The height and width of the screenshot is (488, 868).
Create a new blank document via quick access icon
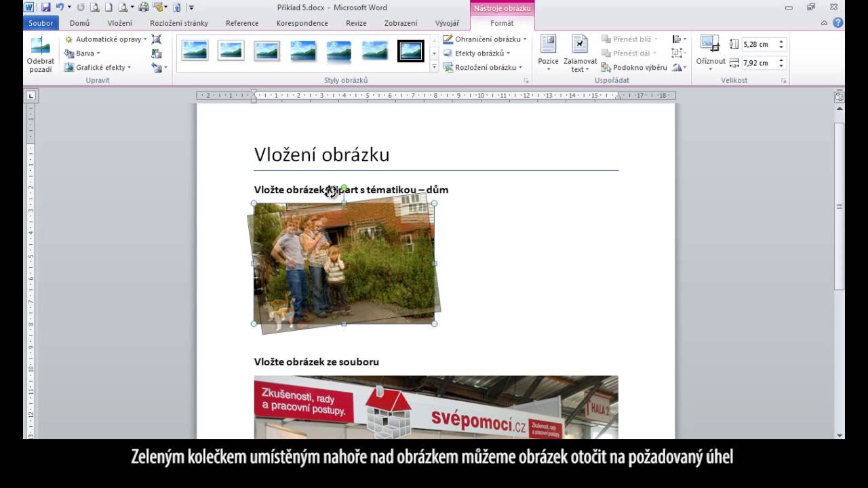(108, 7)
